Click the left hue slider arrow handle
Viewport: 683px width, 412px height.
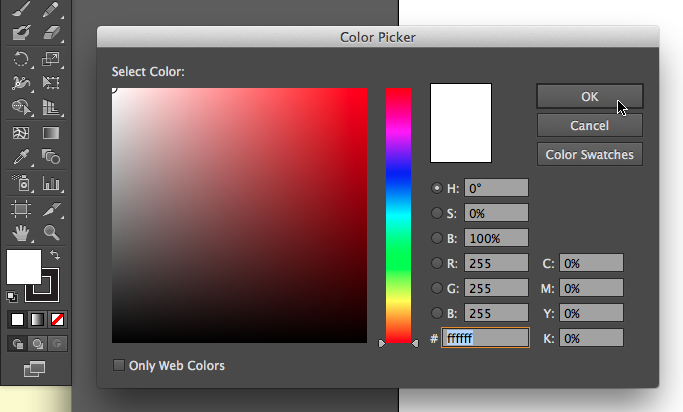(382, 344)
